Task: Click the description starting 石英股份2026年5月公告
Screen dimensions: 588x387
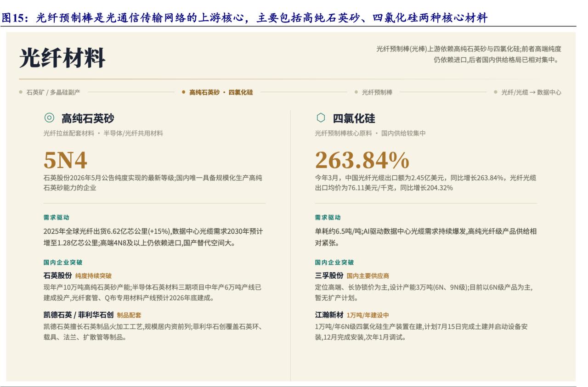Action: click(x=153, y=183)
